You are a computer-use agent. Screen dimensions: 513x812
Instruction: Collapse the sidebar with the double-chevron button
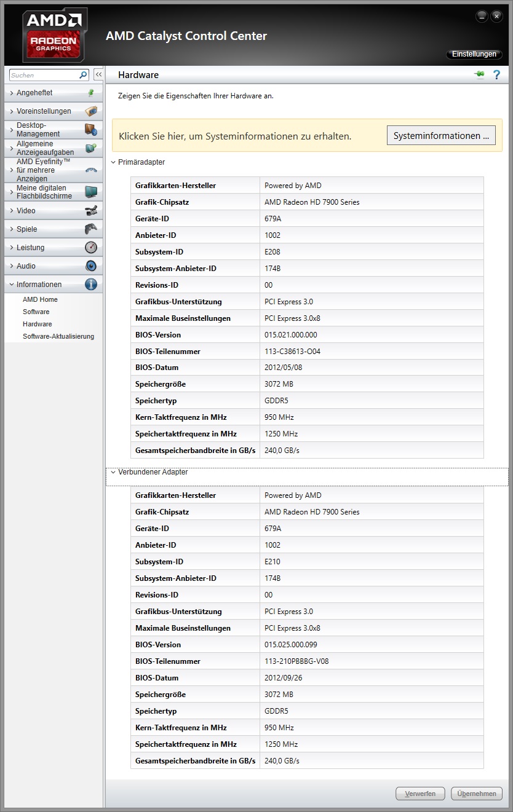98,74
